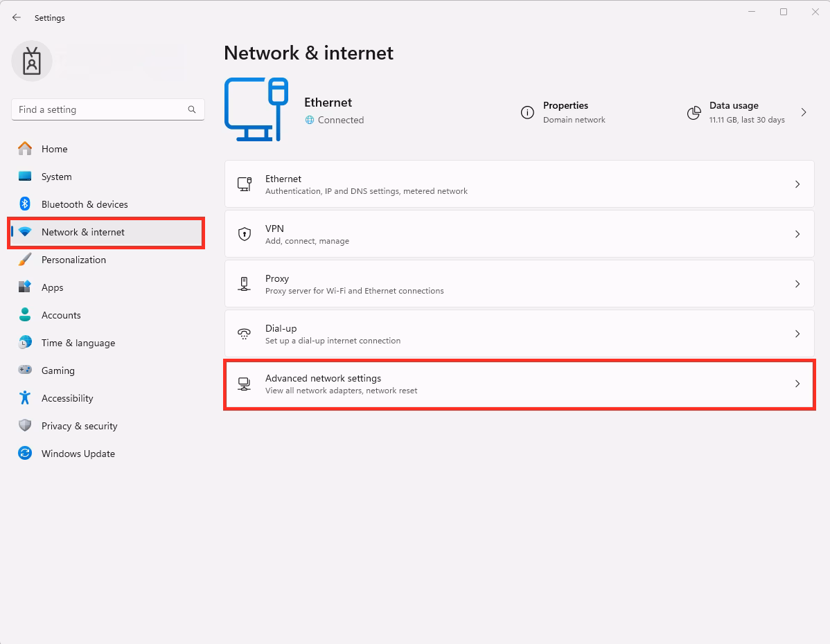Image resolution: width=830 pixels, height=644 pixels.
Task: Select System in the sidebar
Action: tap(107, 177)
